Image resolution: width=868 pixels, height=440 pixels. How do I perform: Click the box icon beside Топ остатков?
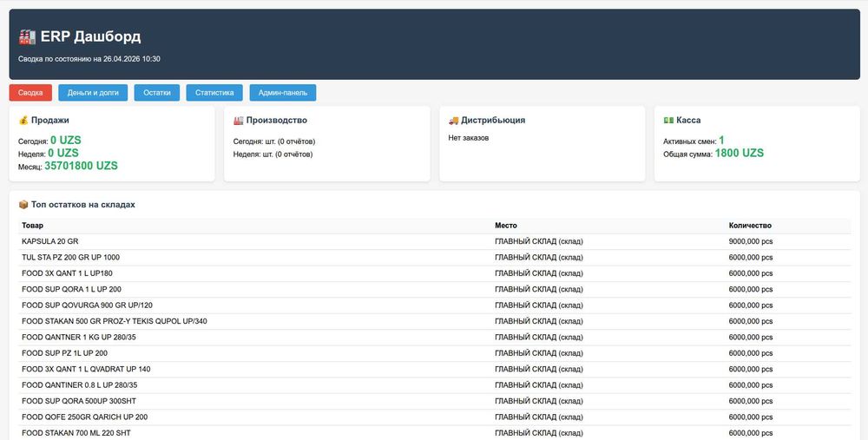point(23,205)
